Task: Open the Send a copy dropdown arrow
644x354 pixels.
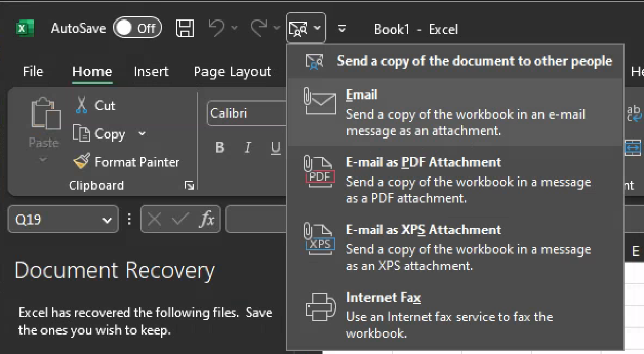Action: (318, 28)
